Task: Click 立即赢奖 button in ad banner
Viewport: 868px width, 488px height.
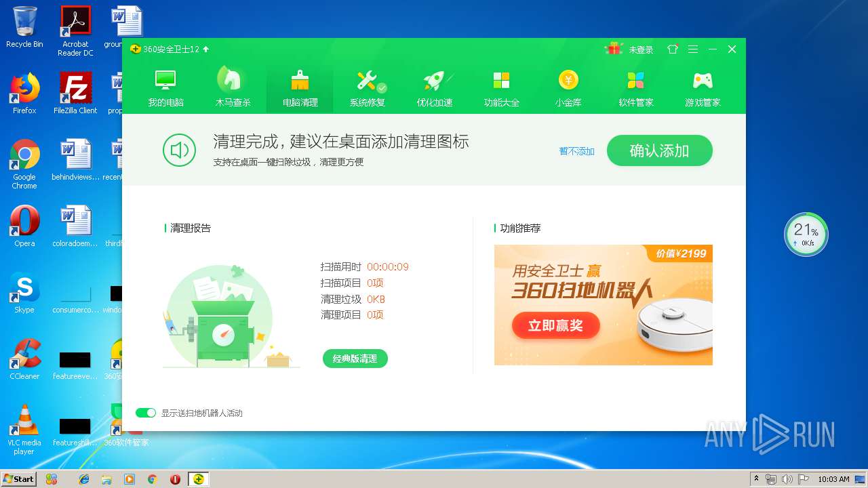Action: [555, 325]
